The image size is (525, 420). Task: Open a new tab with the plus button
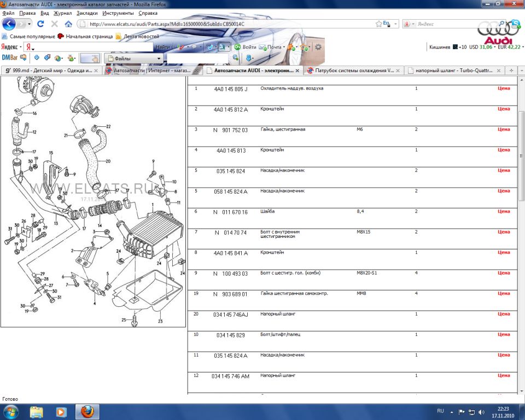[x=511, y=71]
